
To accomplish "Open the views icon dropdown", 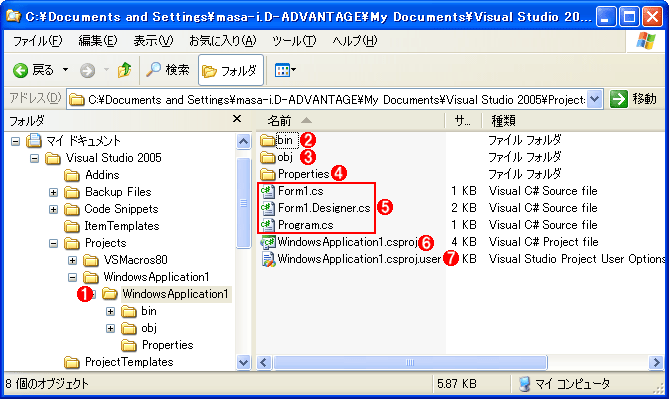I will [285, 70].
